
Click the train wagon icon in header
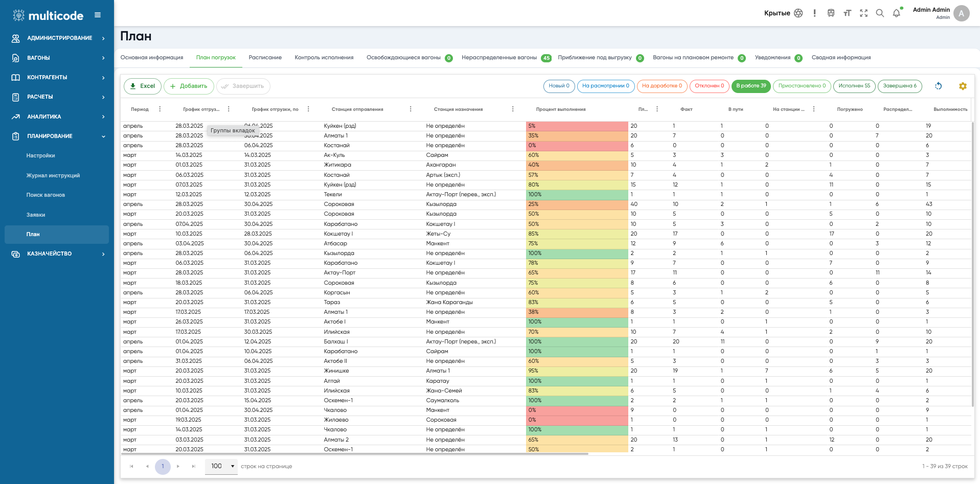pyautogui.click(x=831, y=13)
